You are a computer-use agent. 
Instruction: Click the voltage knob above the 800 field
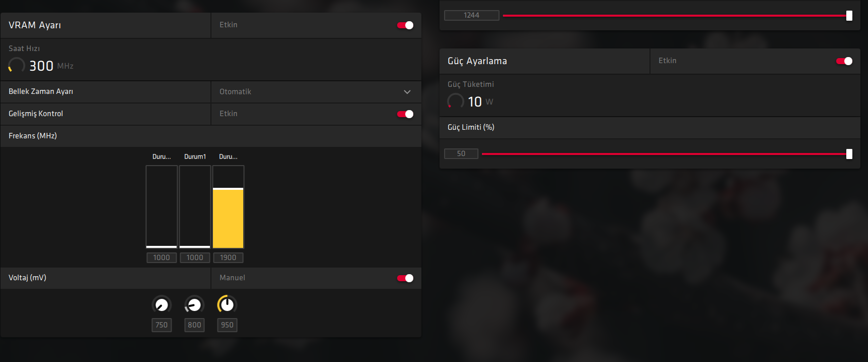click(x=194, y=305)
